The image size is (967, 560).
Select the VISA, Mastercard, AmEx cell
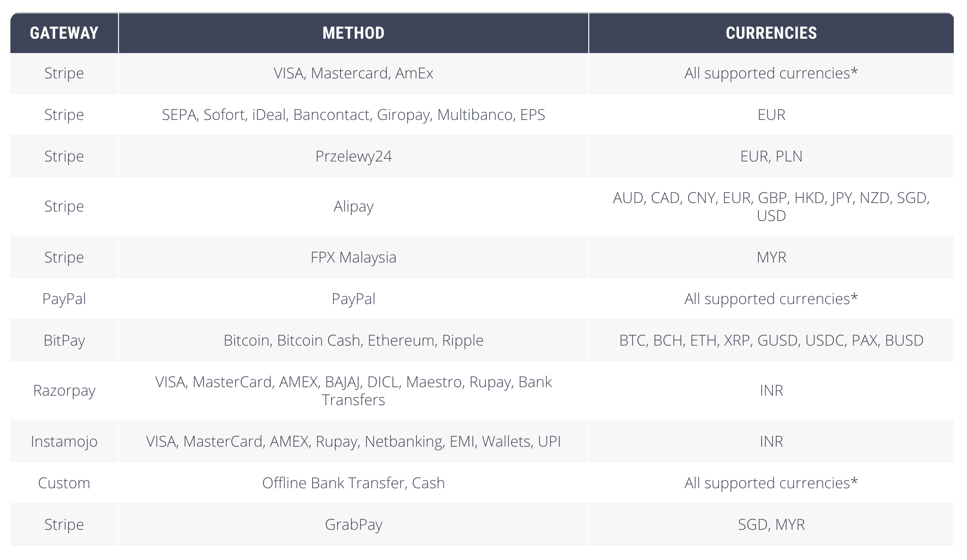pyautogui.click(x=354, y=73)
